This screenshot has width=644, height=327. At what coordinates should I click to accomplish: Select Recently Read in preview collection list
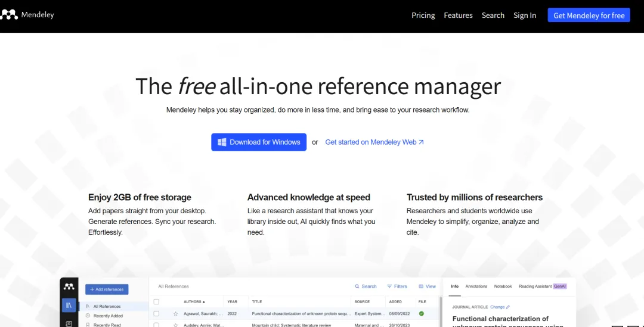coord(107,325)
